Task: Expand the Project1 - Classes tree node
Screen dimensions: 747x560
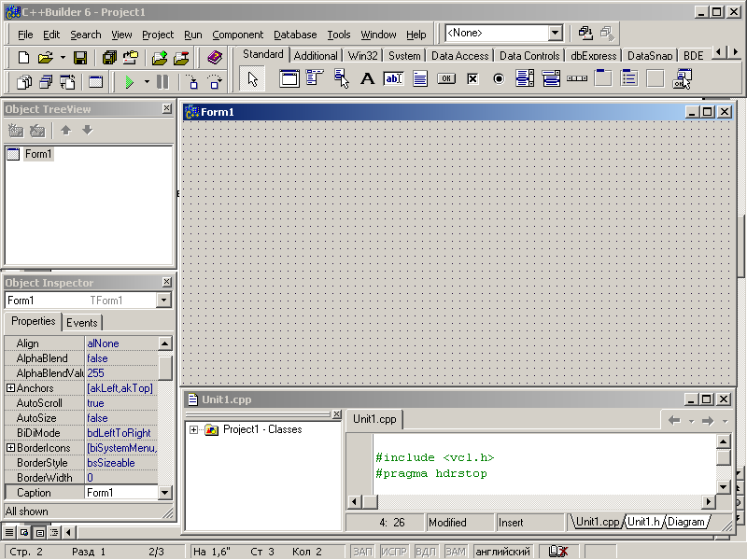Action: [x=193, y=429]
